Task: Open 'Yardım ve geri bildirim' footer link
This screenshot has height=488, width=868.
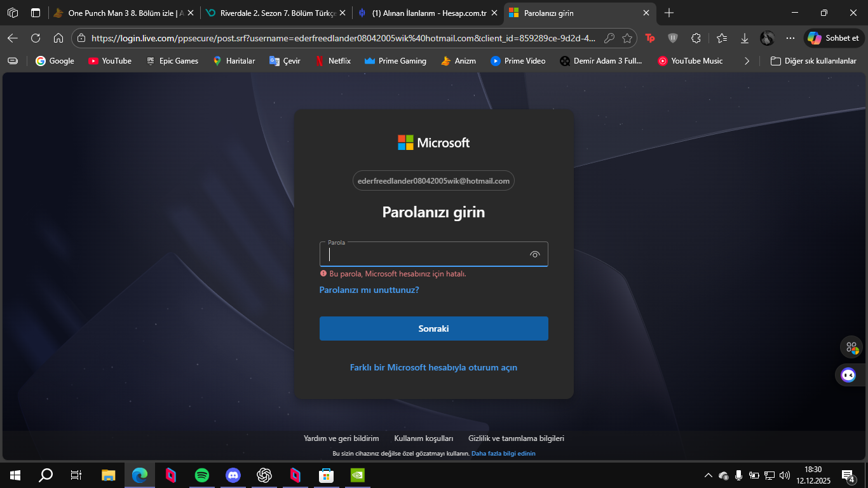Action: pyautogui.click(x=341, y=438)
